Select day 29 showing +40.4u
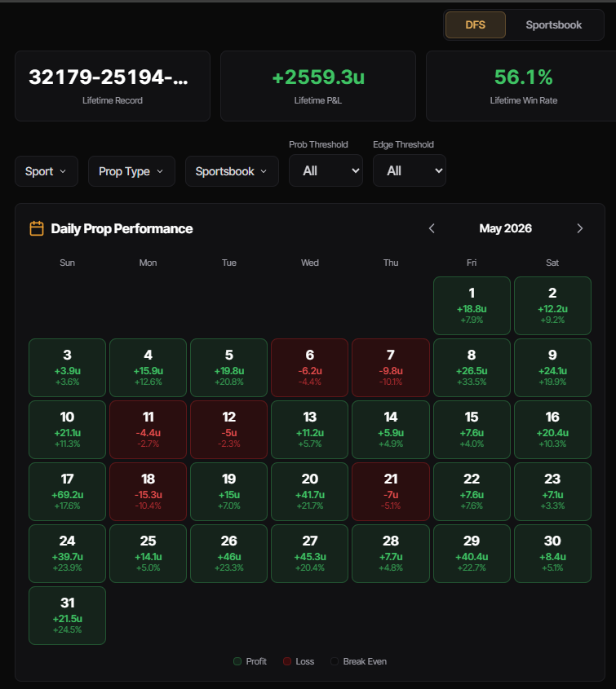Image resolution: width=616 pixels, height=689 pixels. point(472,554)
